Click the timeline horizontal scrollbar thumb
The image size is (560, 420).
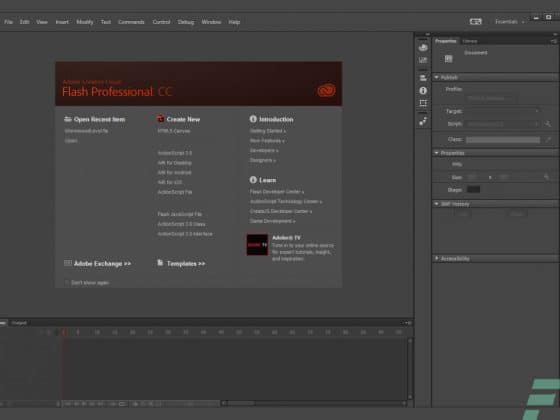click(241, 404)
